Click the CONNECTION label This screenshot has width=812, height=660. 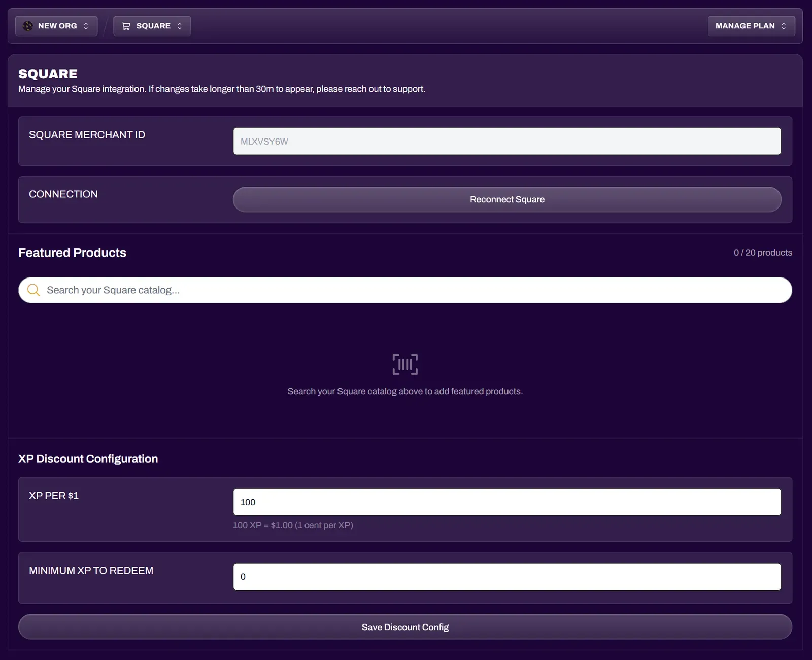(x=63, y=194)
